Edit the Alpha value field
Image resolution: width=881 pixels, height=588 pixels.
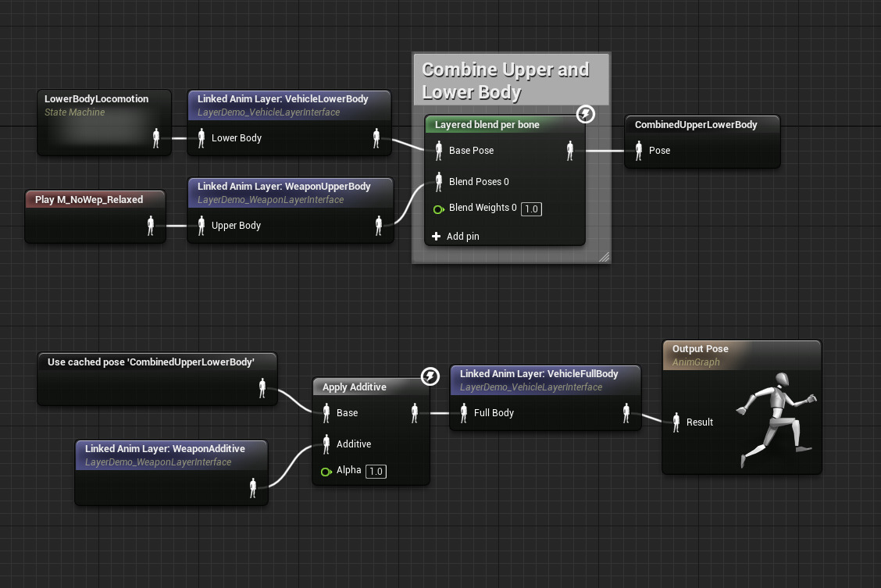pyautogui.click(x=376, y=471)
